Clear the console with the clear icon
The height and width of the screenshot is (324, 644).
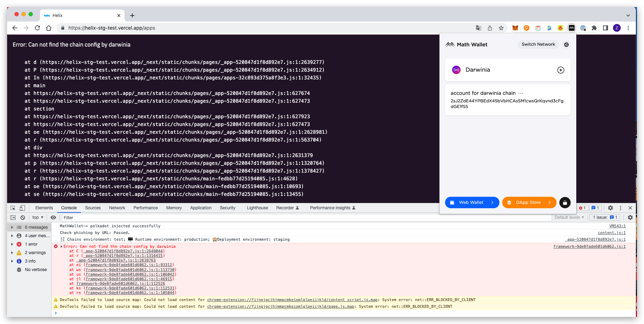pos(23,217)
